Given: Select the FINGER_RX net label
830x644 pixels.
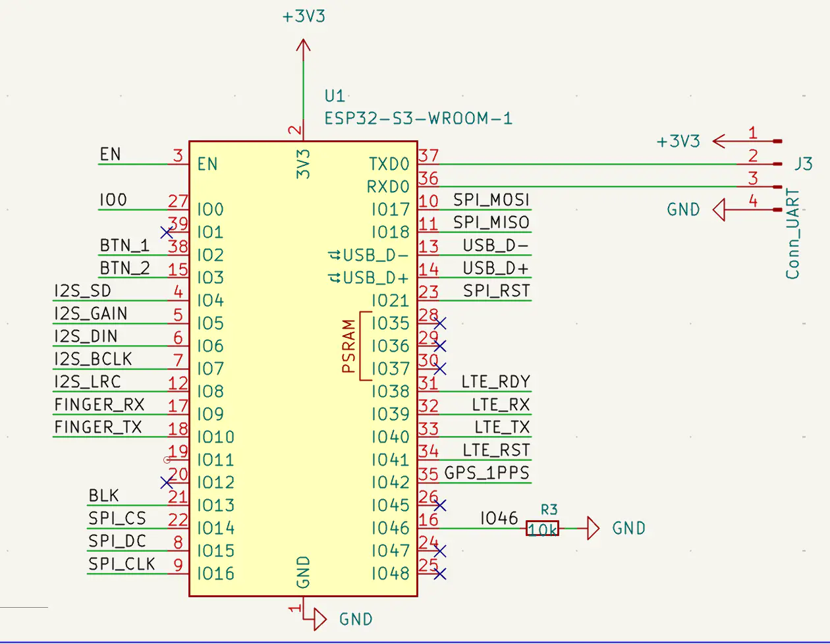Looking at the screenshot, I should coord(99,404).
